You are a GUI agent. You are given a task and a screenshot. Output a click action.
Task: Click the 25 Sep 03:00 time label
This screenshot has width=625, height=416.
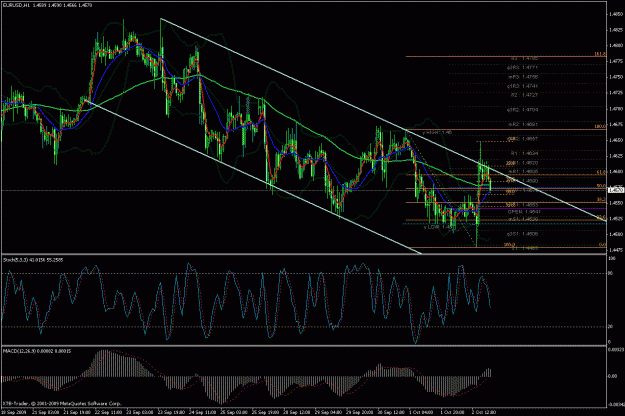tap(234, 412)
